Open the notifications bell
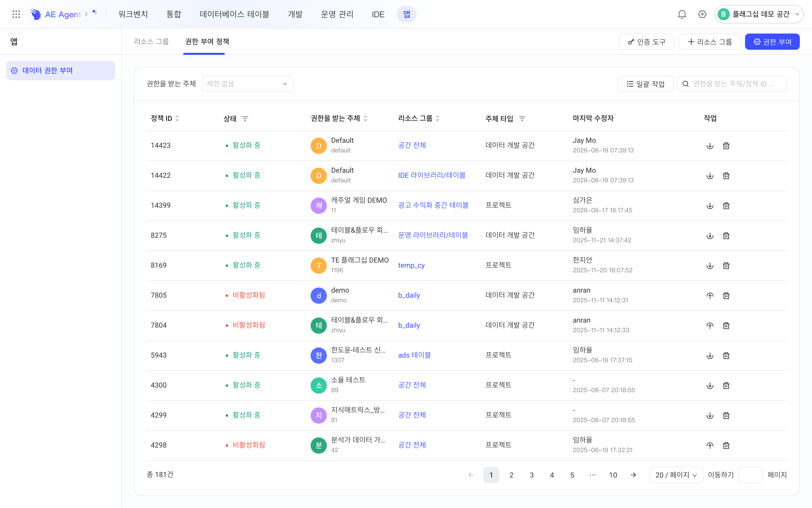The image size is (812, 508). (x=682, y=14)
